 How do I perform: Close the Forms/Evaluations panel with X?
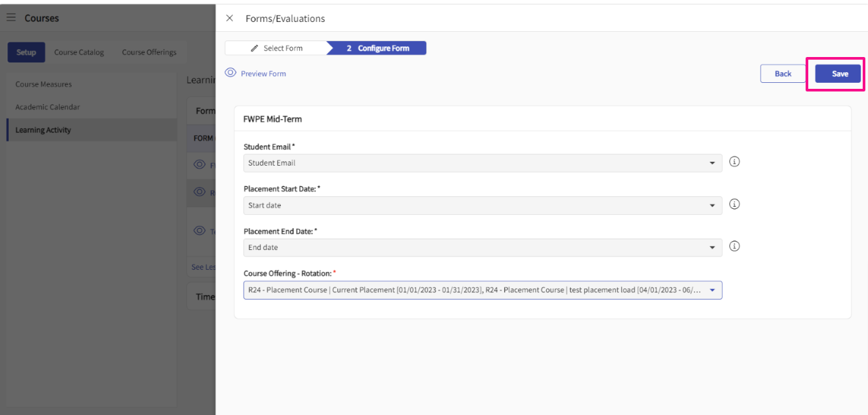[230, 19]
